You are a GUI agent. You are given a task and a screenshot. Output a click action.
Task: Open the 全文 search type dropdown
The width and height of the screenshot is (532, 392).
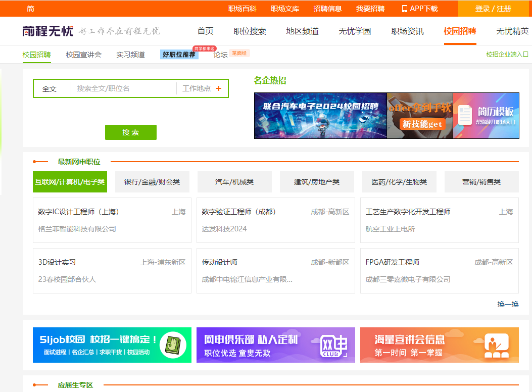click(x=49, y=89)
